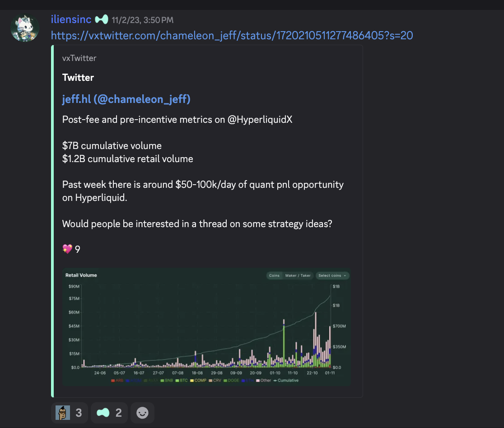Toggle the punk reaction with count 3
Image resolution: width=504 pixels, height=428 pixels.
[69, 413]
